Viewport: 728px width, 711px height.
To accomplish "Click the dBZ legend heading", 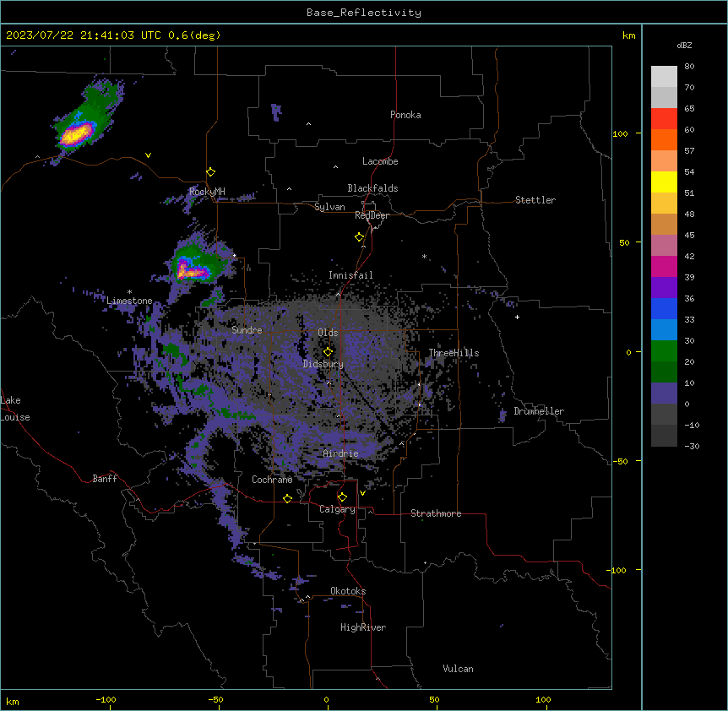I will (x=684, y=45).
